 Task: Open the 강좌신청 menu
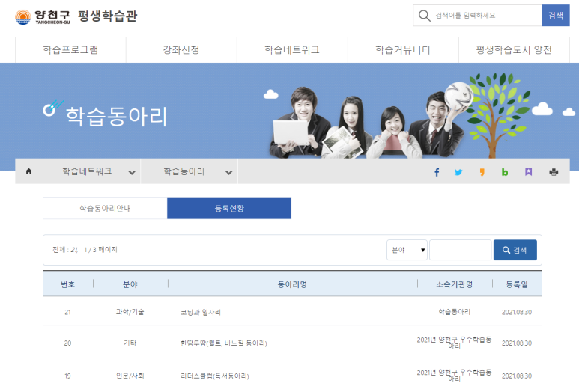point(181,50)
